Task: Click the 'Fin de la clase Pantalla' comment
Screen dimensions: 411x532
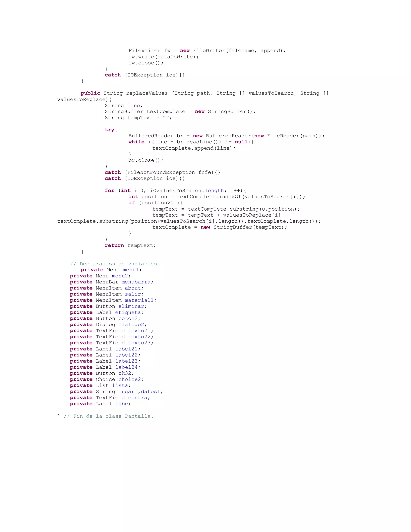Action: (109, 416)
